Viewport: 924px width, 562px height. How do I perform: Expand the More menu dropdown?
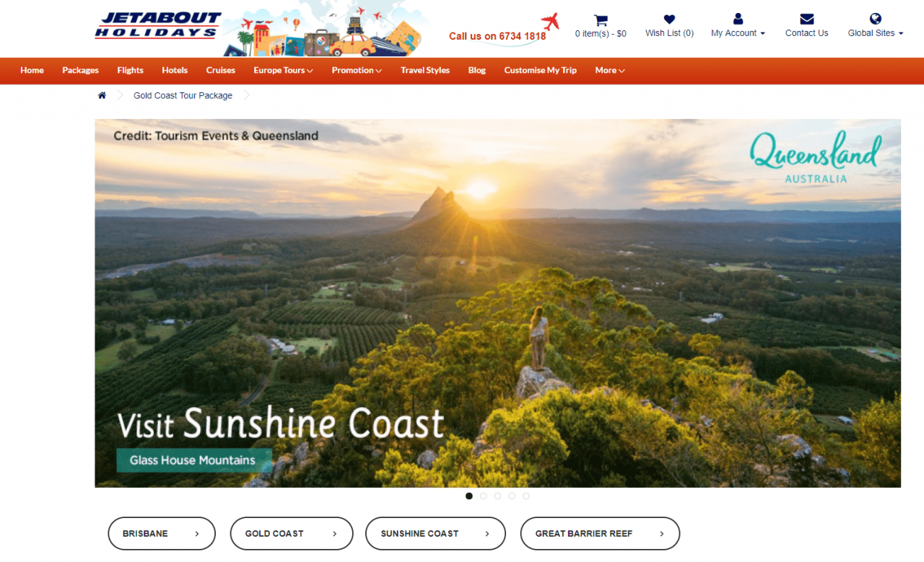(610, 71)
